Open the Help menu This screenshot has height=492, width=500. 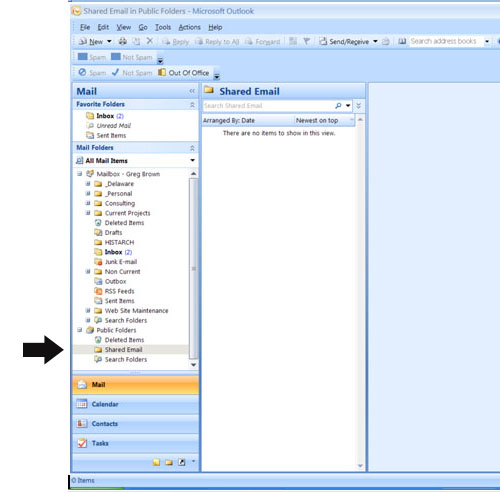(x=215, y=27)
